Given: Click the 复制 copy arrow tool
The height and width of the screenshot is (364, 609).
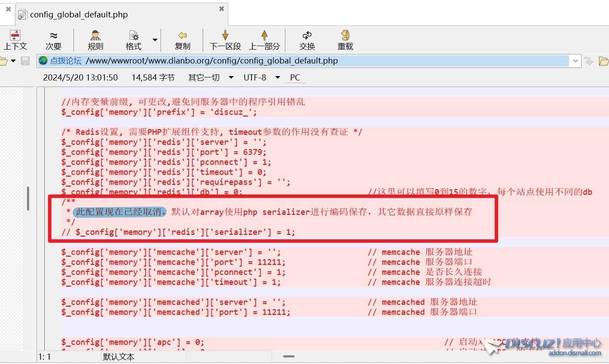Looking at the screenshot, I should 182,40.
